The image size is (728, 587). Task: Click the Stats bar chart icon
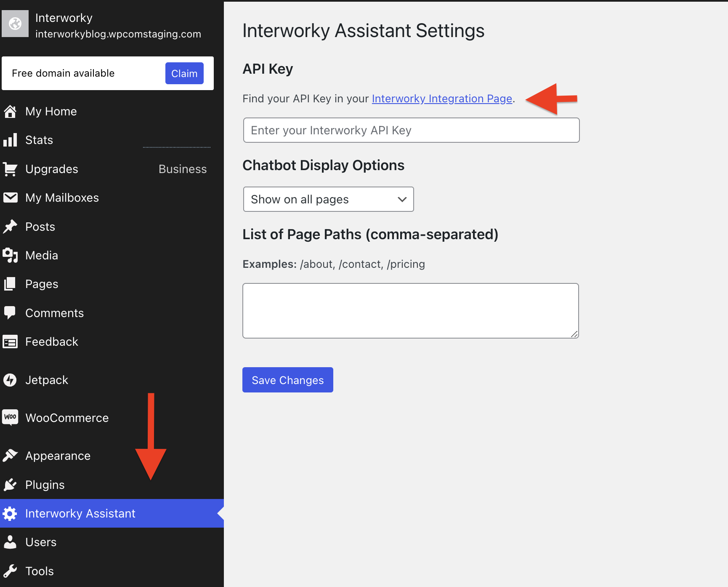point(10,140)
